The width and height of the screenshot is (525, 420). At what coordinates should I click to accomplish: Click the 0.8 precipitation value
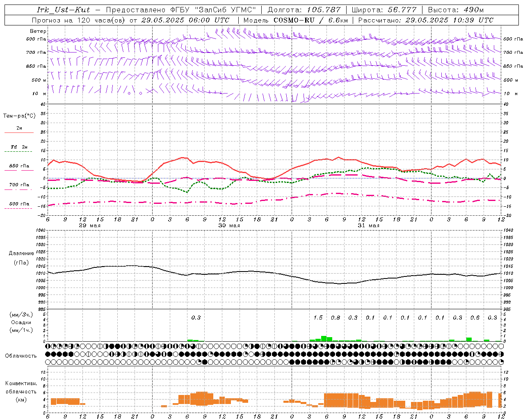(336, 317)
